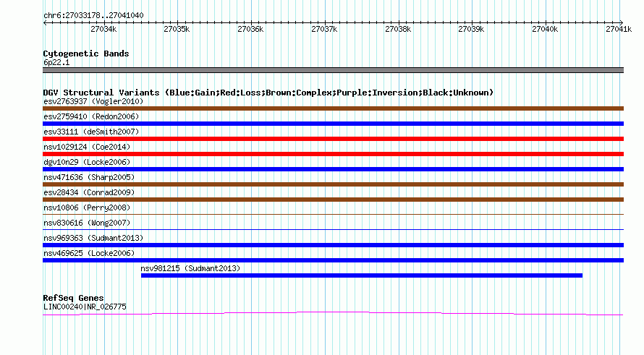Select the LINC00240 pink gene line
The image size is (644, 355).
[333, 314]
